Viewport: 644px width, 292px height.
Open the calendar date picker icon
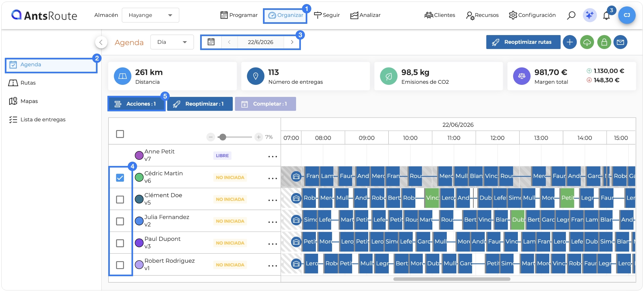[211, 42]
